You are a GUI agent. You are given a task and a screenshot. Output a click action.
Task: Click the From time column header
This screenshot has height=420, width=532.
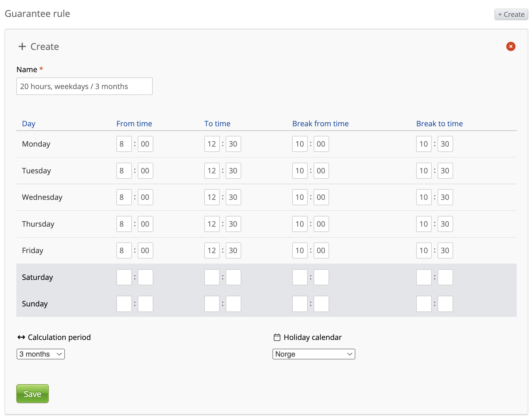pyautogui.click(x=134, y=124)
